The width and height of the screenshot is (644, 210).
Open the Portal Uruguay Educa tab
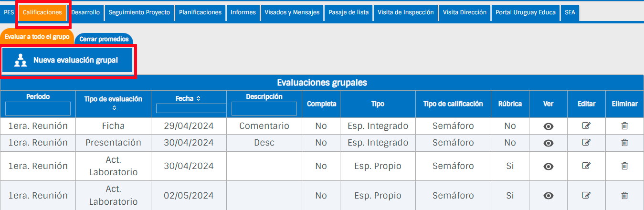(526, 12)
